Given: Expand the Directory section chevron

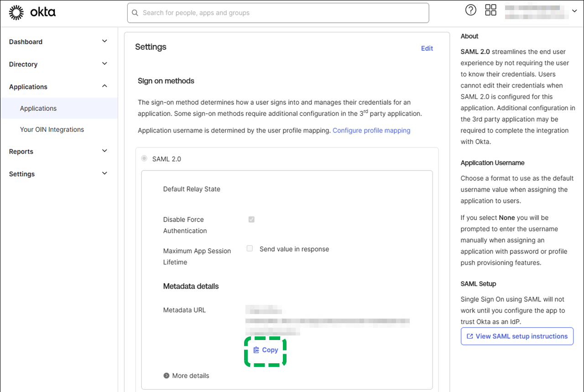Looking at the screenshot, I should point(104,64).
